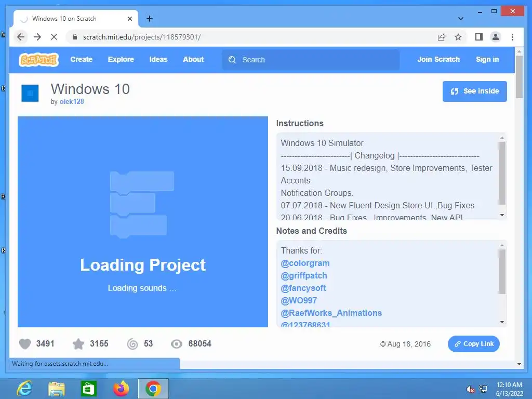
Task: Click Join Scratch
Action: 438,59
